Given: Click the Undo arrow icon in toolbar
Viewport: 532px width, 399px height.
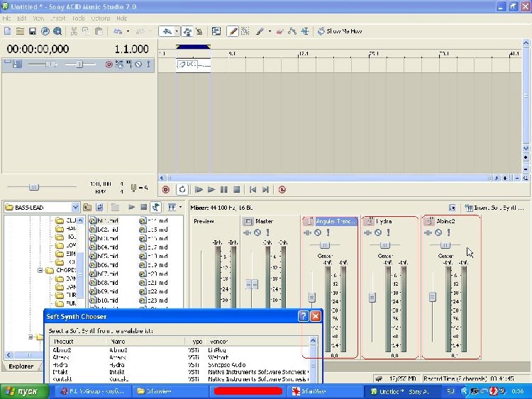Looking at the screenshot, I should click(118, 31).
